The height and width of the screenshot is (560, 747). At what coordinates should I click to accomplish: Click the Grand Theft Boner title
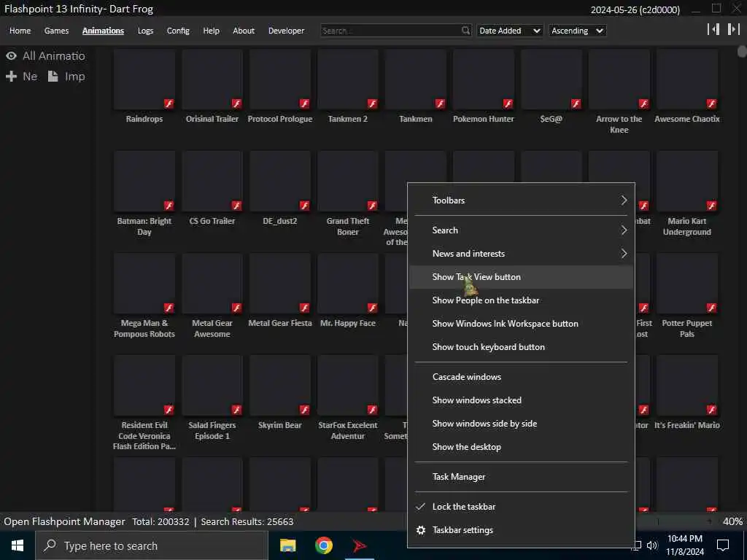tap(348, 227)
